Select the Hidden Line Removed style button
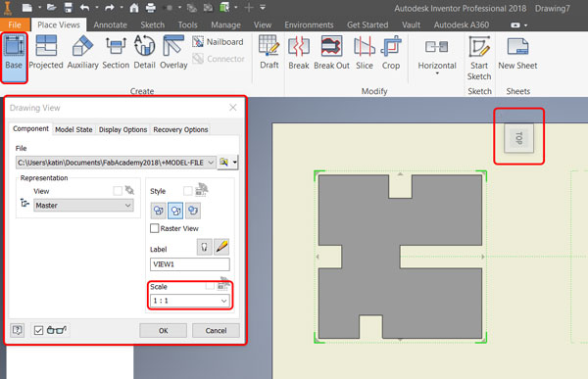 (175, 211)
